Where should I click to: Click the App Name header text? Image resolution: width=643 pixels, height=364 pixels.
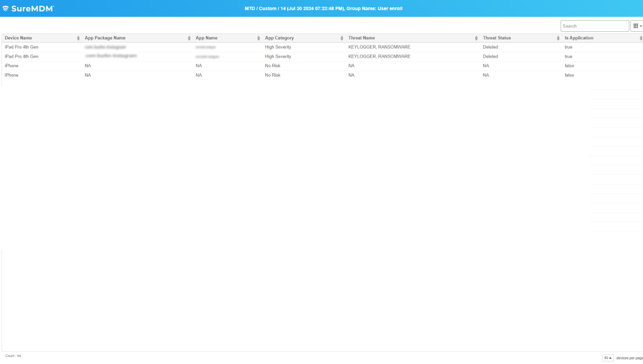[x=206, y=38]
